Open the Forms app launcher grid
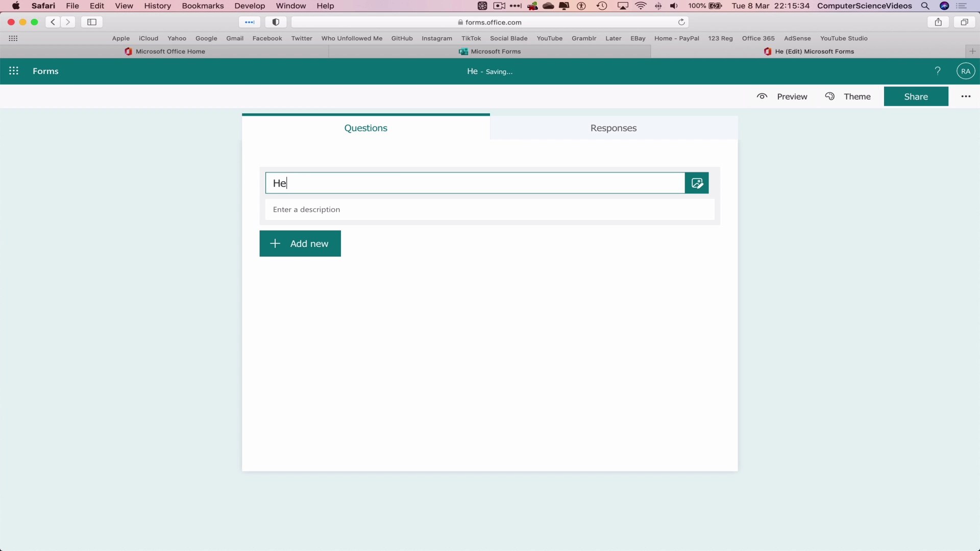 14,71
